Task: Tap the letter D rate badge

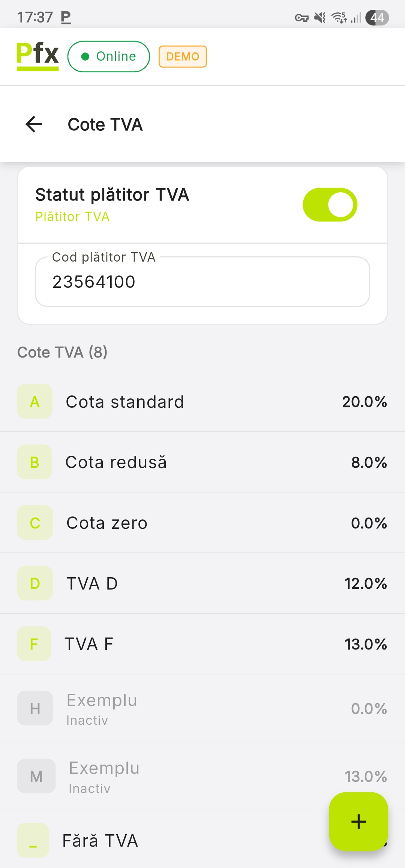Action: coord(35,583)
